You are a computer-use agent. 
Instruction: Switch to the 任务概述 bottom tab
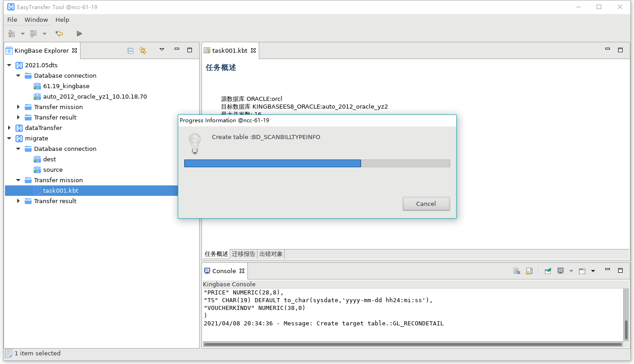coord(216,254)
